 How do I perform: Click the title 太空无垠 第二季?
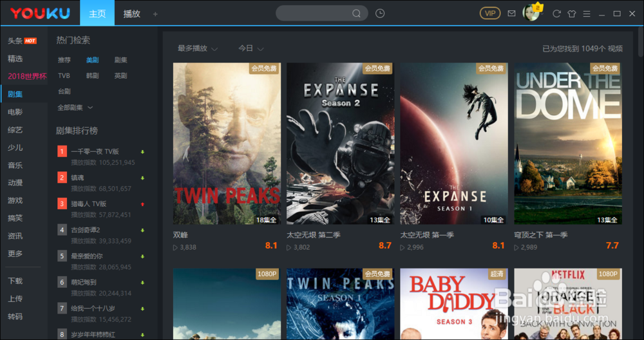[314, 235]
